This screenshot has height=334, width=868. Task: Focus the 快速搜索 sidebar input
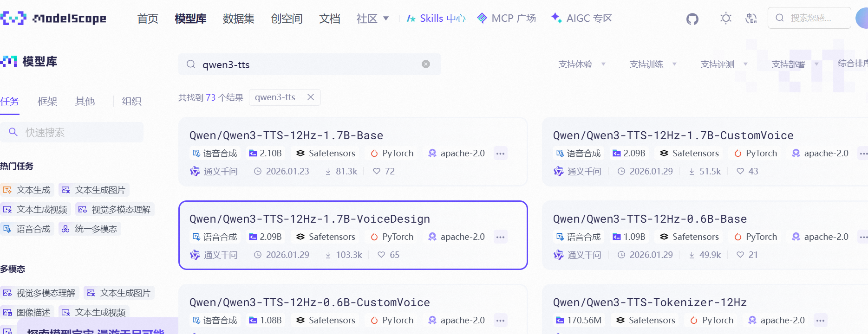(72, 132)
